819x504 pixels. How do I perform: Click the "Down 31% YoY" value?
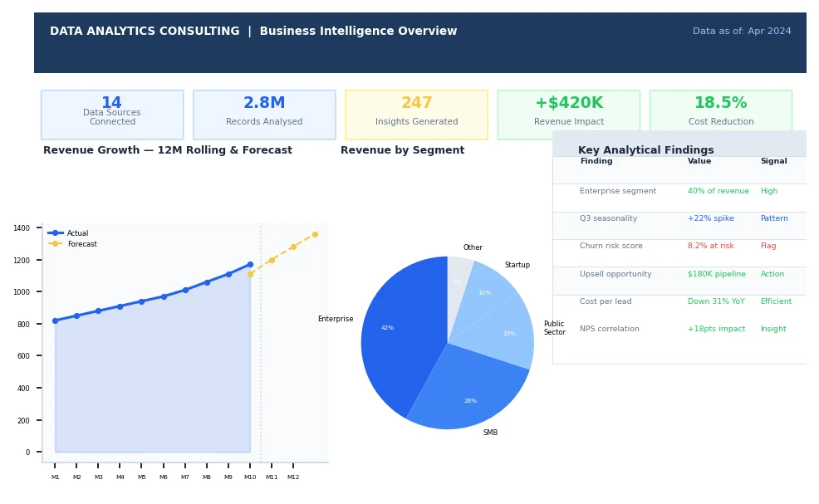pos(716,301)
